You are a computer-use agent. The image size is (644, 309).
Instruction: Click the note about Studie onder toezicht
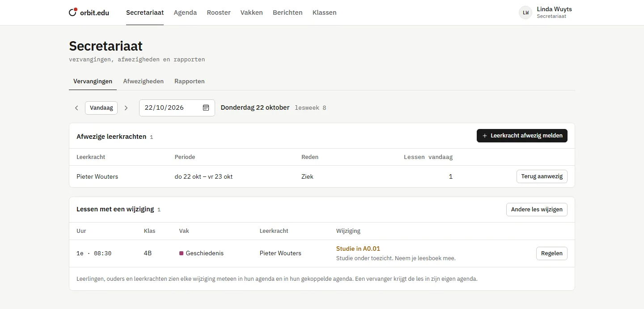click(x=396, y=258)
